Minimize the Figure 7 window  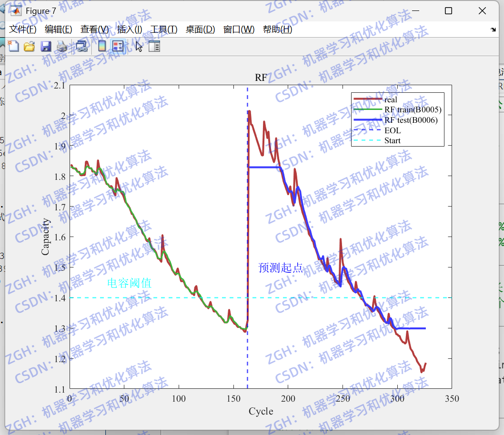click(415, 11)
